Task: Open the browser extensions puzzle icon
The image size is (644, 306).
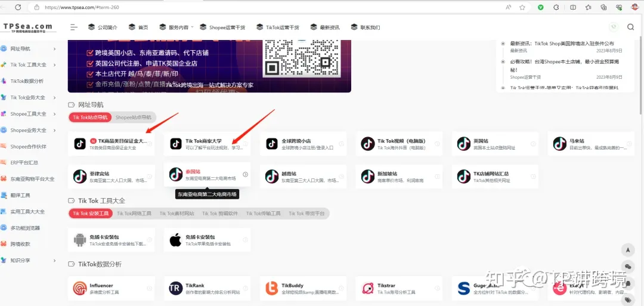Action: point(556,7)
